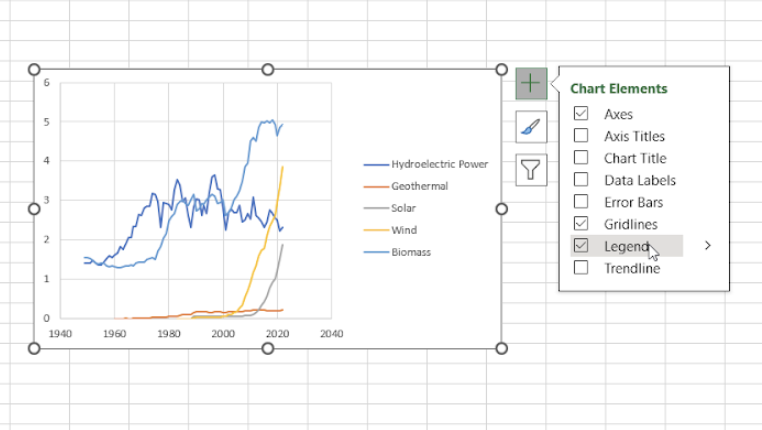Select the top-right chart resize handle

(502, 69)
